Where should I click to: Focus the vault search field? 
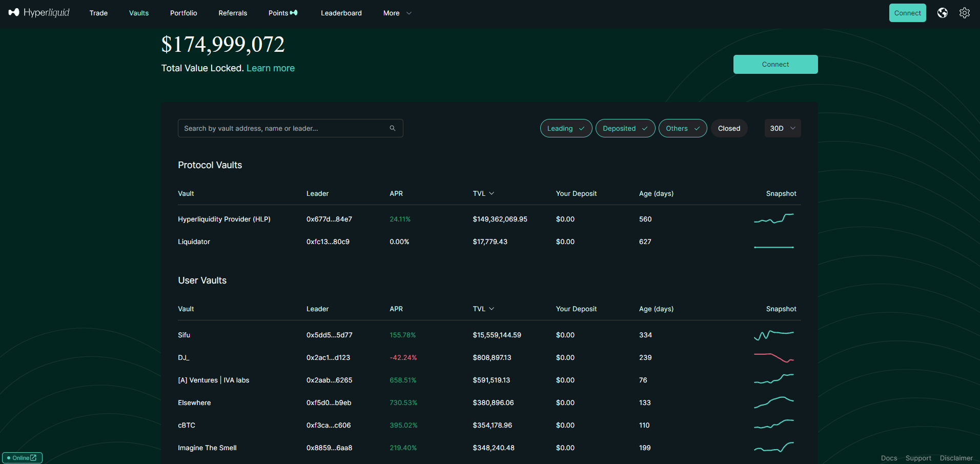[290, 128]
